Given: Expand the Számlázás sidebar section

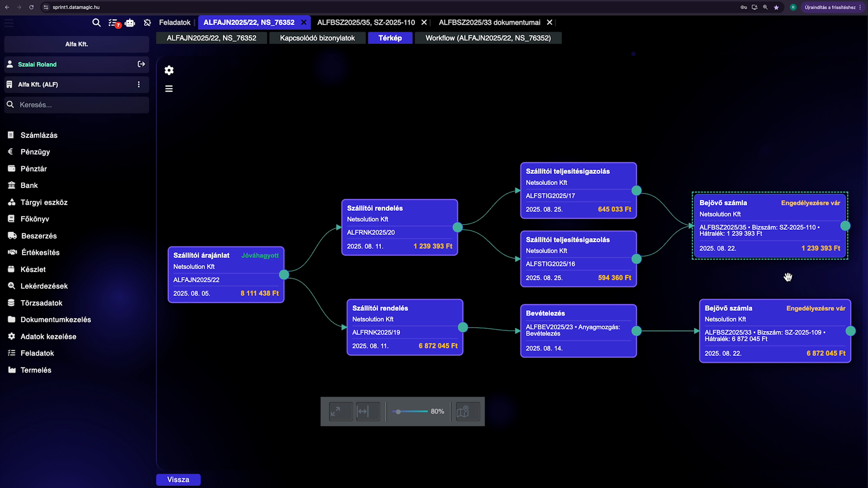Looking at the screenshot, I should pyautogui.click(x=39, y=135).
